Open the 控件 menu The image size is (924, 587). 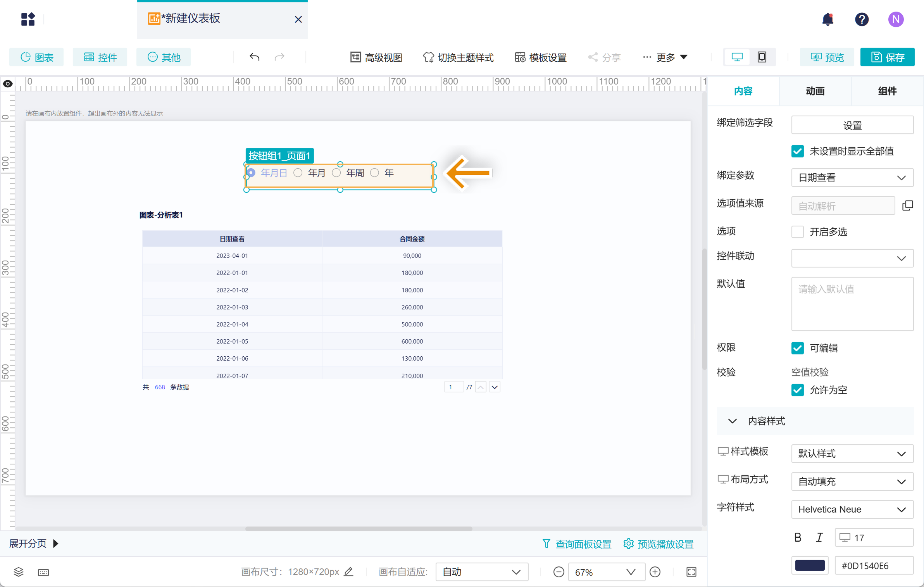[x=100, y=57]
